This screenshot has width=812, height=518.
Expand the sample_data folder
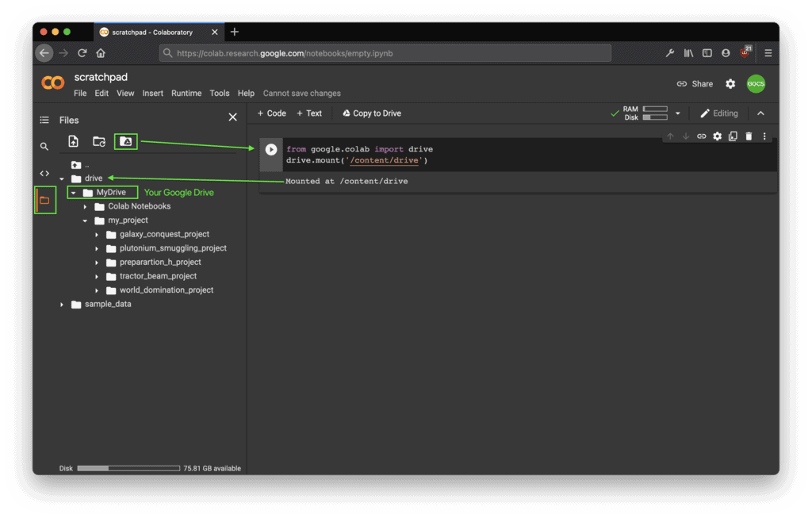pyautogui.click(x=62, y=305)
